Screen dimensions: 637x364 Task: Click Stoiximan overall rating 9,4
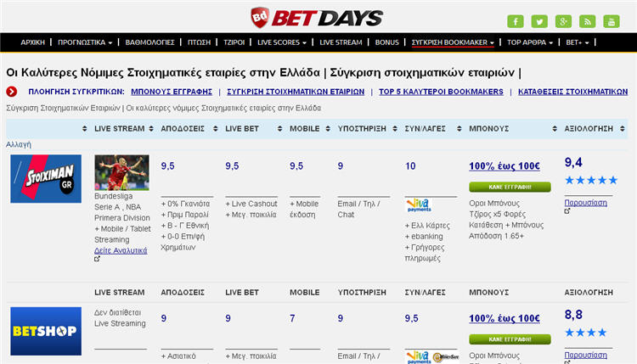(573, 162)
